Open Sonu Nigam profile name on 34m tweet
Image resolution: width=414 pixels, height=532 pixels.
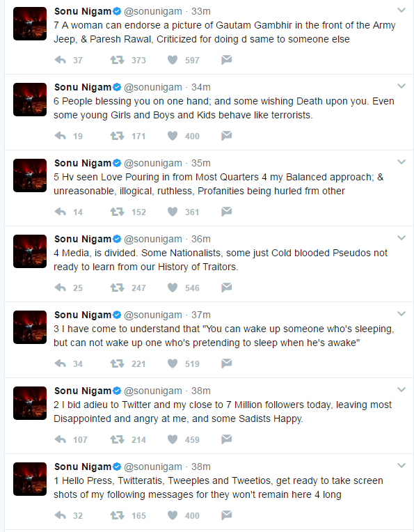point(83,87)
